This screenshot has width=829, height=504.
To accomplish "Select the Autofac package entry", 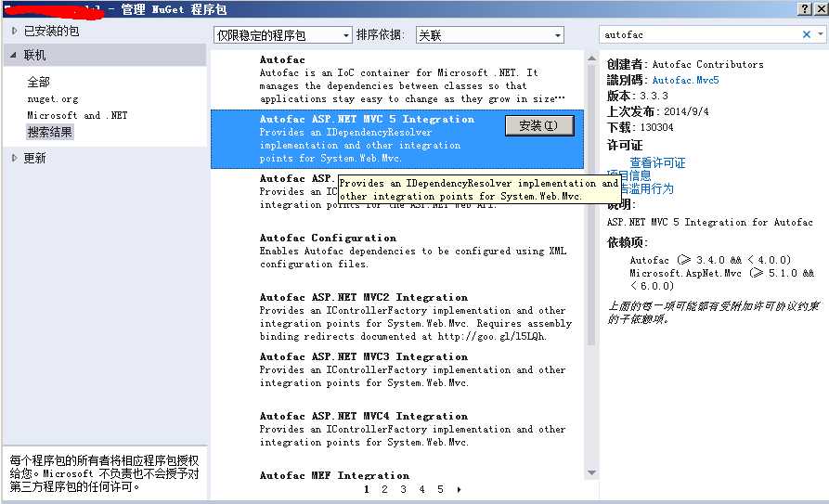I will coord(397,79).
